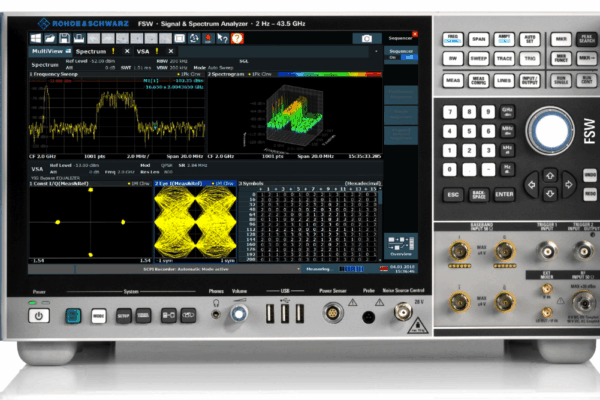Switch to the MultiView tab
The image size is (600, 400).
pyautogui.click(x=51, y=51)
